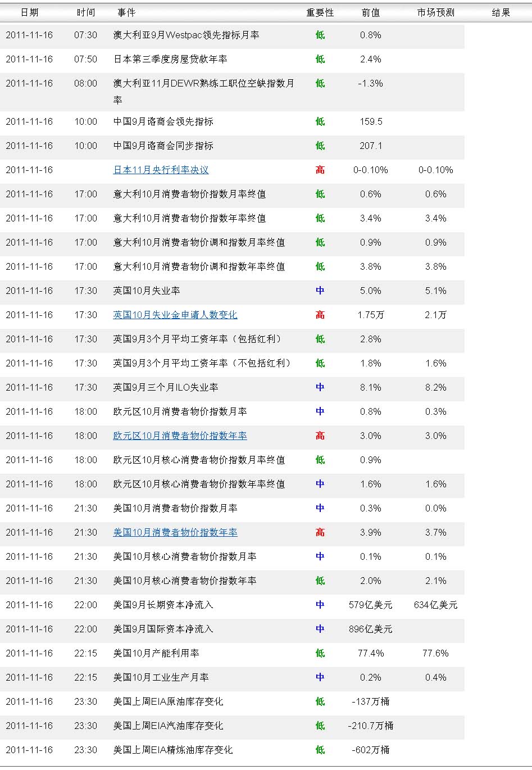Select the 美国10月产能利用率 event
The width and height of the screenshot is (532, 770).
pos(156,653)
